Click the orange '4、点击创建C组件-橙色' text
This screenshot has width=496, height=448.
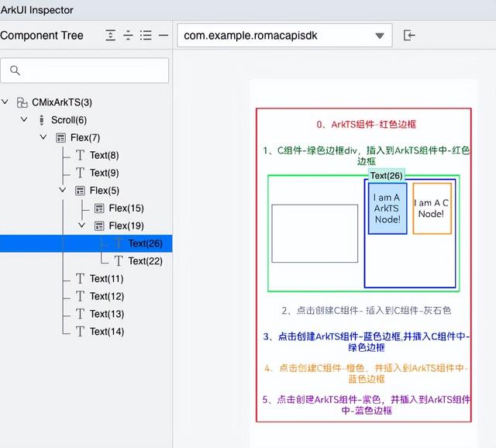coord(367,374)
